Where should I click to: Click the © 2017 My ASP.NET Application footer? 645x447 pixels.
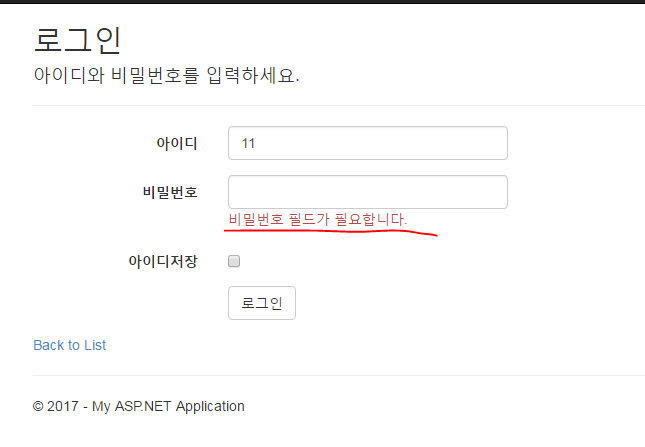point(139,406)
